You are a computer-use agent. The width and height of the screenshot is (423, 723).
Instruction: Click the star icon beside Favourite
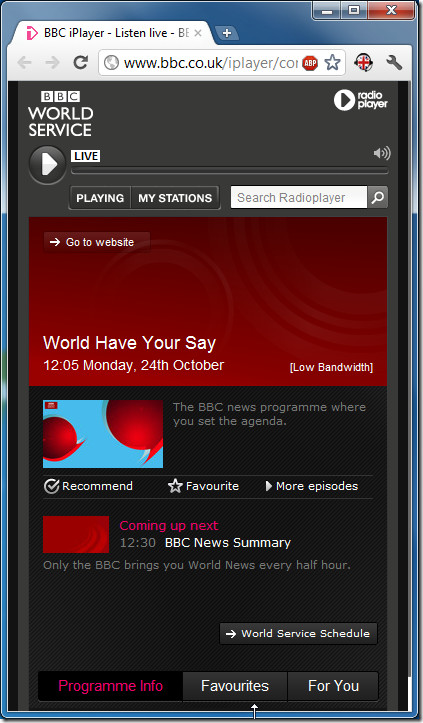(x=175, y=486)
